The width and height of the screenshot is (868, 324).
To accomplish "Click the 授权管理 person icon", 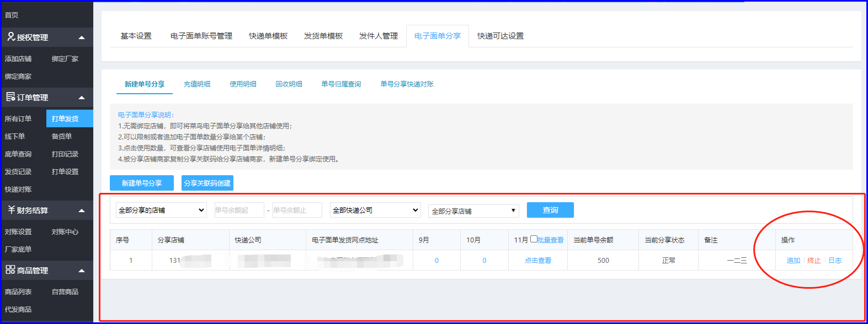I will 10,37.
